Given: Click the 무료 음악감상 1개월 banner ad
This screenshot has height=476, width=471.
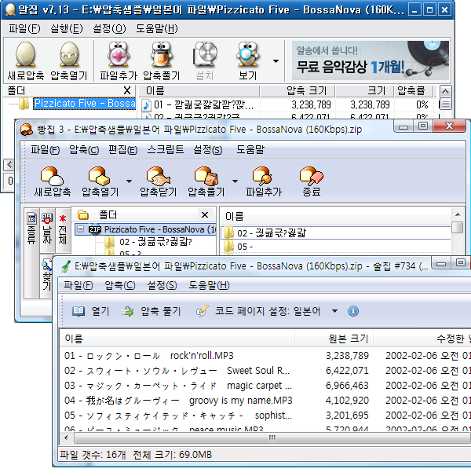Looking at the screenshot, I should (371, 60).
